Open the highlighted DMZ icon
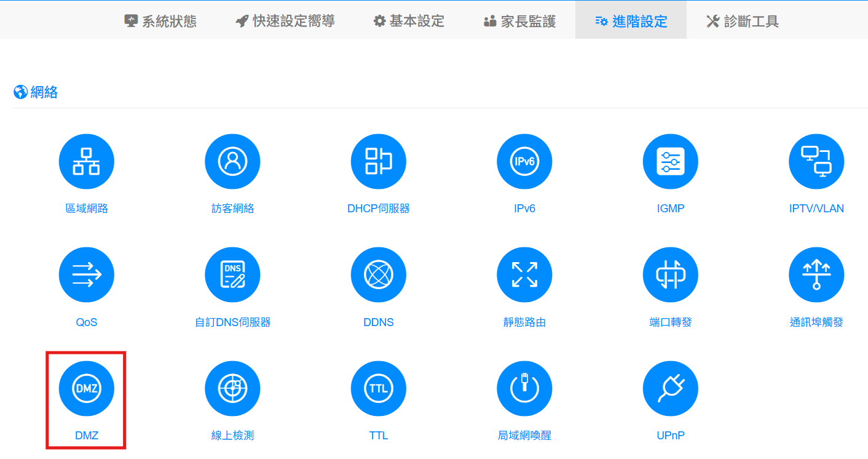Viewport: 868px width, 459px height. [x=86, y=388]
